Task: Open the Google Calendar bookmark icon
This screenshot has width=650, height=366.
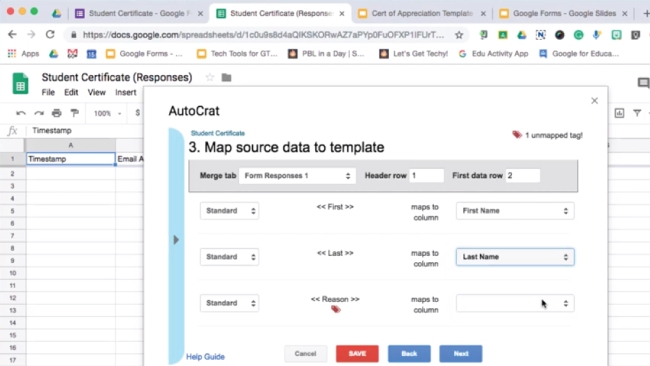Action: [92, 53]
